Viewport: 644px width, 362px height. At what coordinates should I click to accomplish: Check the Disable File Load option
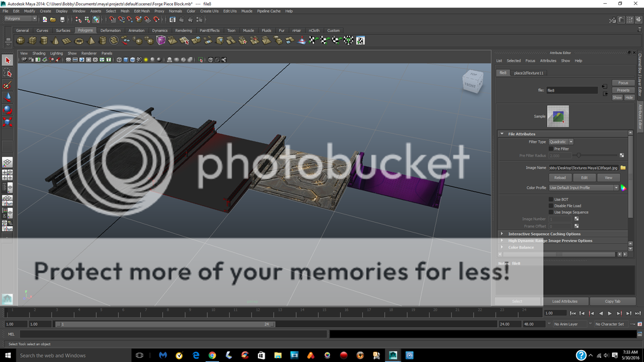(551, 206)
